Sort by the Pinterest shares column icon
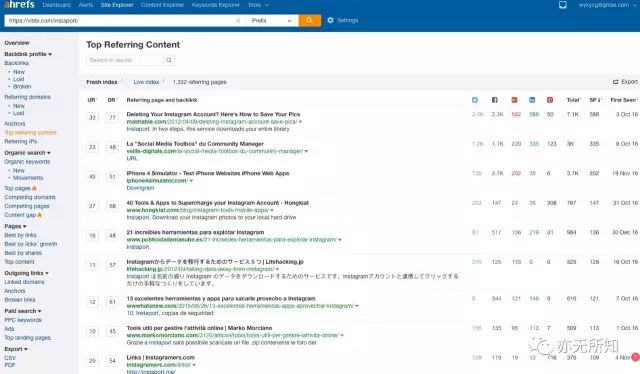640x374 pixels. (x=550, y=100)
